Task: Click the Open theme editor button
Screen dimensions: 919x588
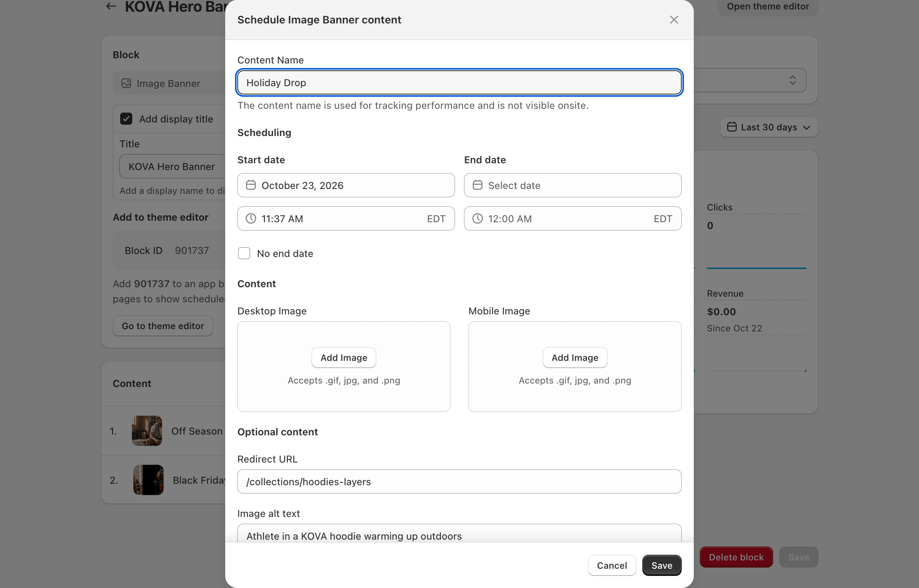Action: 768,6
